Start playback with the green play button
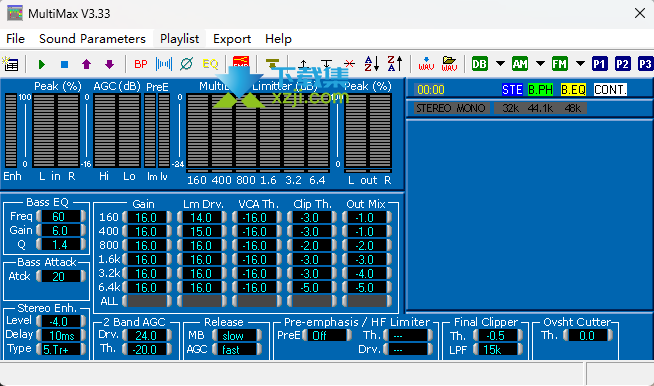The width and height of the screenshot is (654, 386). tap(41, 64)
